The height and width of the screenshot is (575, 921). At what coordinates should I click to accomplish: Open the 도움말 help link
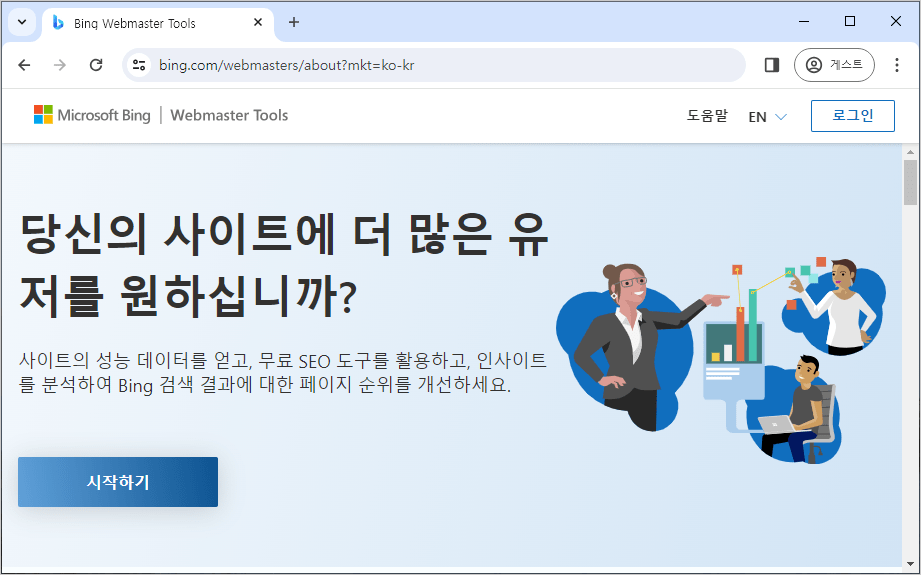pyautogui.click(x=707, y=116)
